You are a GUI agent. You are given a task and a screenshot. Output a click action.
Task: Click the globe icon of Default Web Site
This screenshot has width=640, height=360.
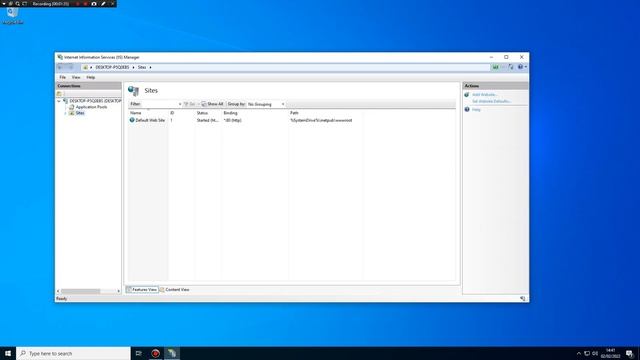point(132,120)
